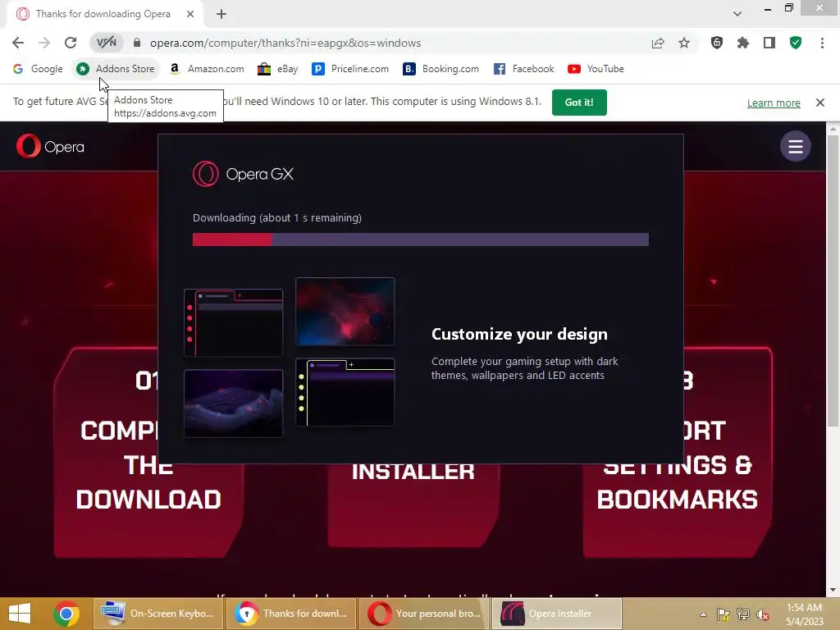Open the YouTube bookmark
The height and width of the screenshot is (630, 840).
pos(596,69)
